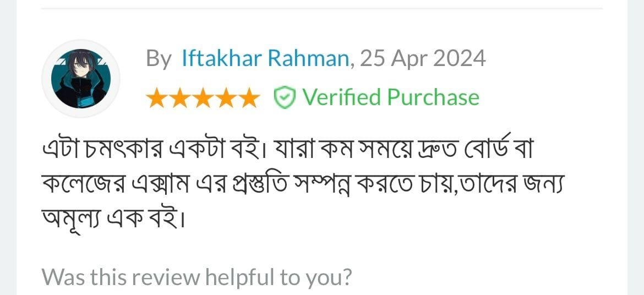Image resolution: width=644 pixels, height=295 pixels.
Task: Click "Was this review helpful to you?" text
Action: [x=197, y=277]
